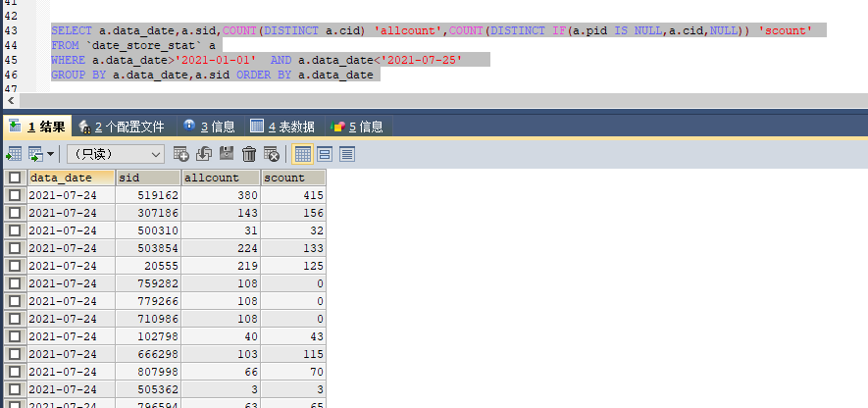Open the 只读 read-only mode dropdown

pyautogui.click(x=115, y=154)
